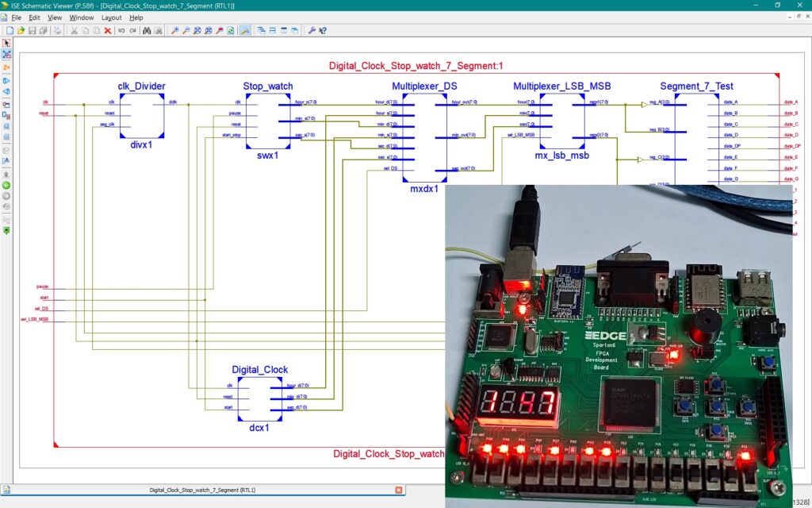Open the View menu
The height and width of the screenshot is (508, 812).
click(54, 17)
